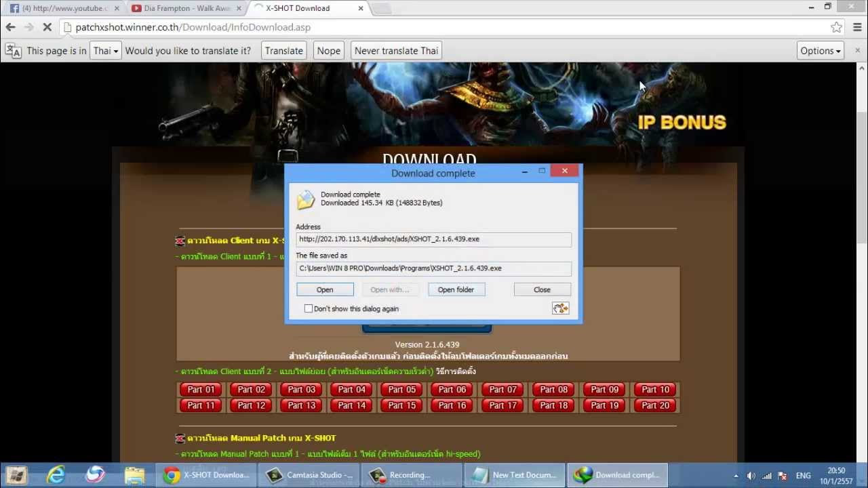868x488 pixels.
Task: Open a new browser tab
Action: click(381, 8)
